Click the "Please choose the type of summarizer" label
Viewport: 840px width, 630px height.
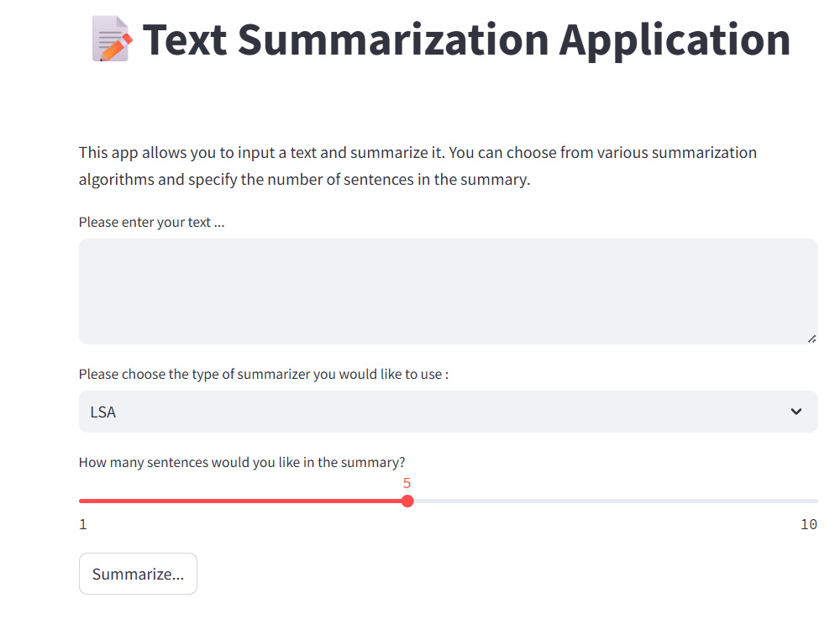[264, 374]
